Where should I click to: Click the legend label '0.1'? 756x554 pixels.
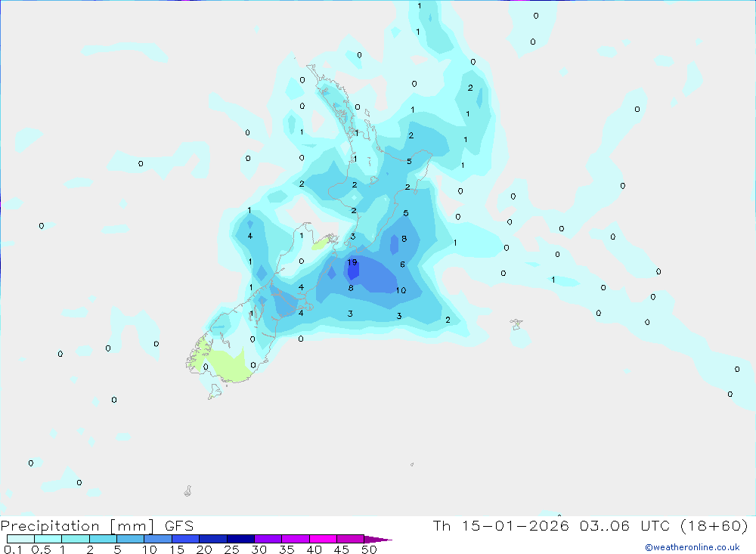click(13, 549)
